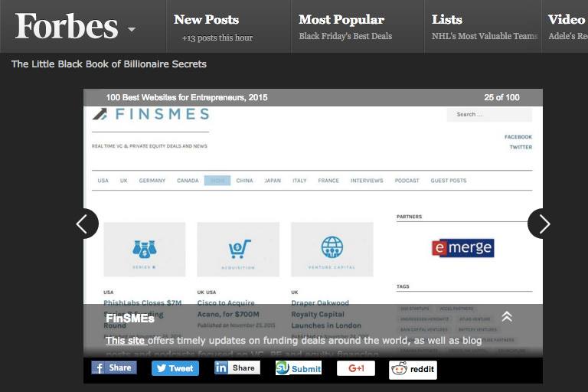Open the Lists menu
The width and height of the screenshot is (588, 392).
tap(446, 19)
